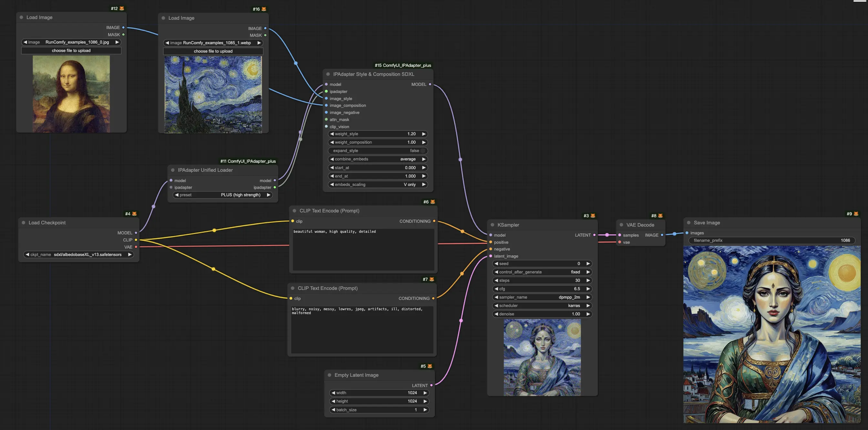This screenshot has height=430, width=868.
Task: Open the scheduler karras dropdown
Action: (x=542, y=305)
